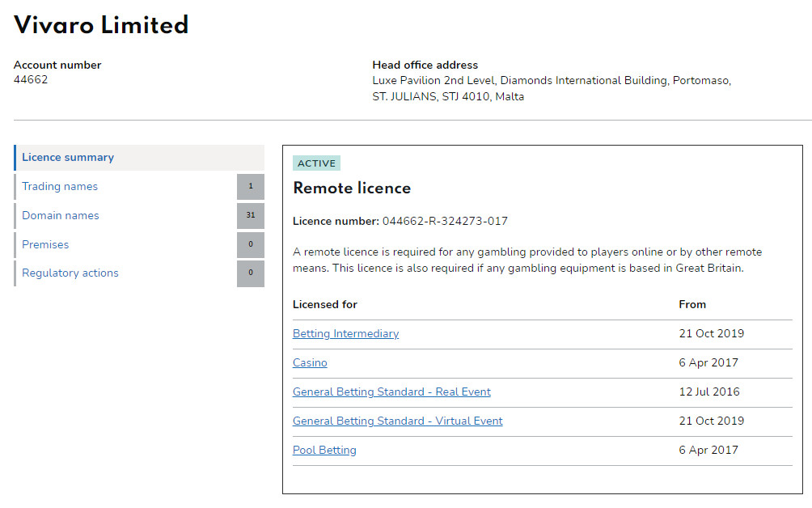Click the account number 44662

[31, 80]
